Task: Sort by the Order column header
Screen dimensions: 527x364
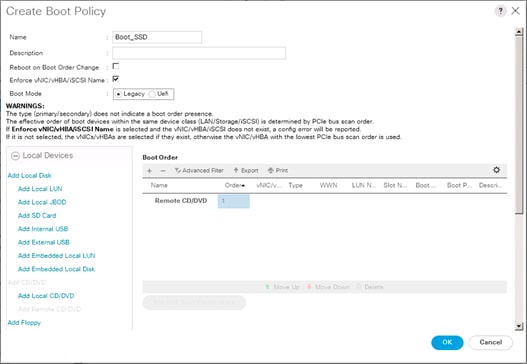Action: click(235, 185)
